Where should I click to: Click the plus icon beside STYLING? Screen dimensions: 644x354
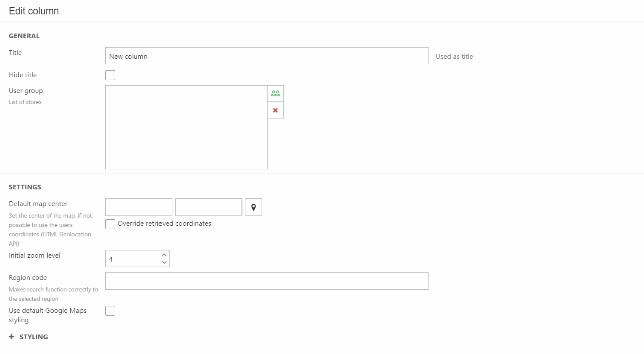click(12, 337)
